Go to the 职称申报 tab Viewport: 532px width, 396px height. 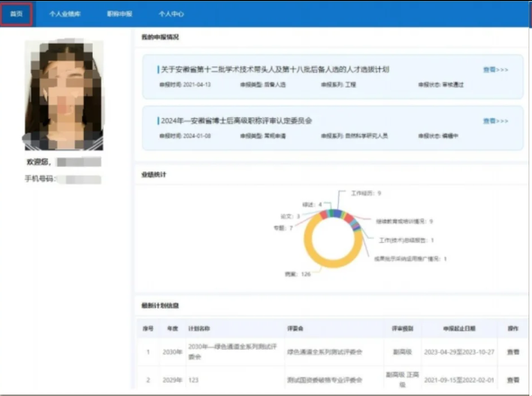[x=120, y=14]
